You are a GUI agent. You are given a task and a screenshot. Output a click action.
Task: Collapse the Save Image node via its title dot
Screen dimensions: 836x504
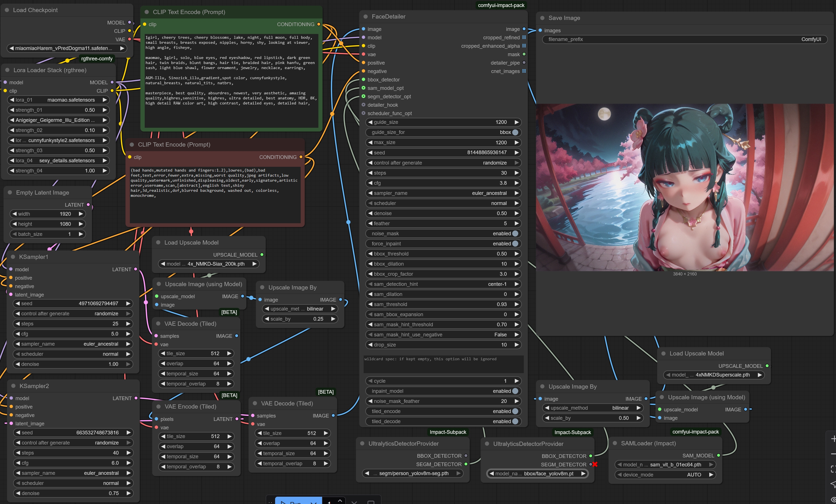pos(542,18)
